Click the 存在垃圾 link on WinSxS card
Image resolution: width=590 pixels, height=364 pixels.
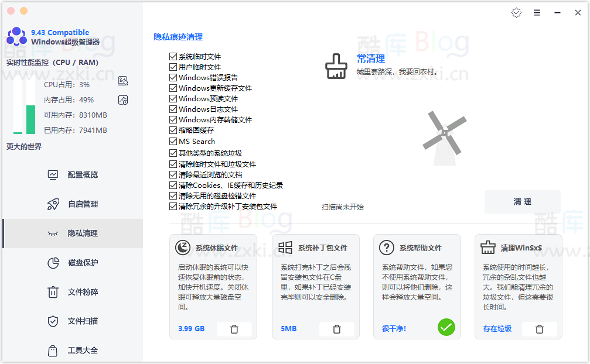tap(496, 328)
